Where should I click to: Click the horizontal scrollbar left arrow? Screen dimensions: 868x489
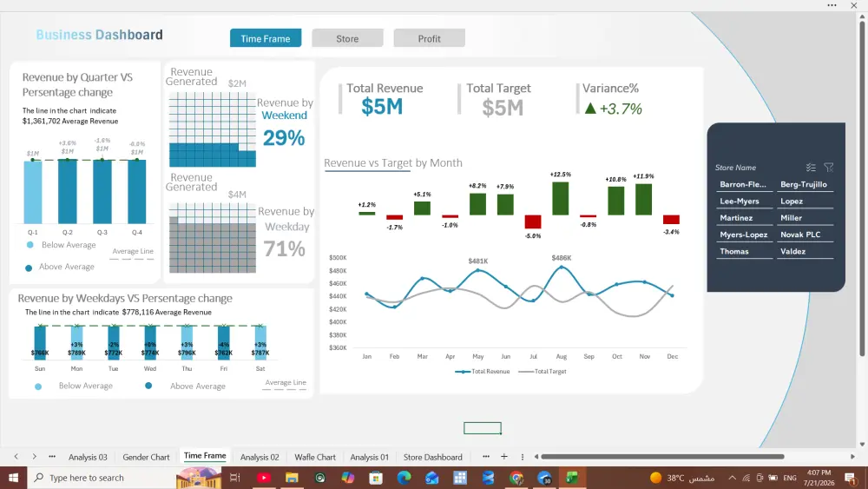pyautogui.click(x=536, y=457)
